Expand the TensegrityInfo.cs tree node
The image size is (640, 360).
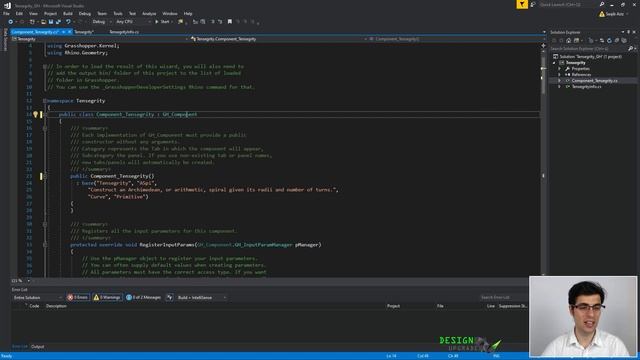click(560, 87)
